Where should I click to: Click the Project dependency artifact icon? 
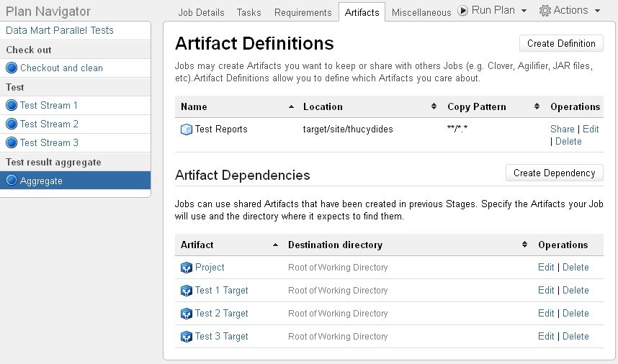pyautogui.click(x=186, y=268)
